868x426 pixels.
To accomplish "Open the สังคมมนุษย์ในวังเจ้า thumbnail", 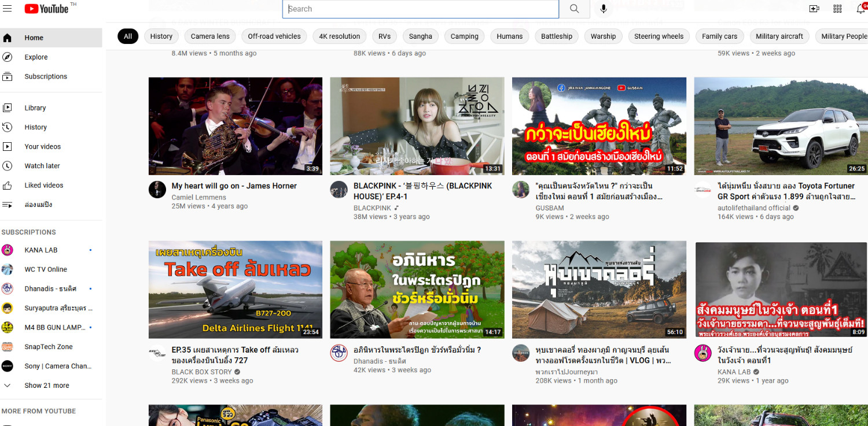I will click(x=781, y=290).
